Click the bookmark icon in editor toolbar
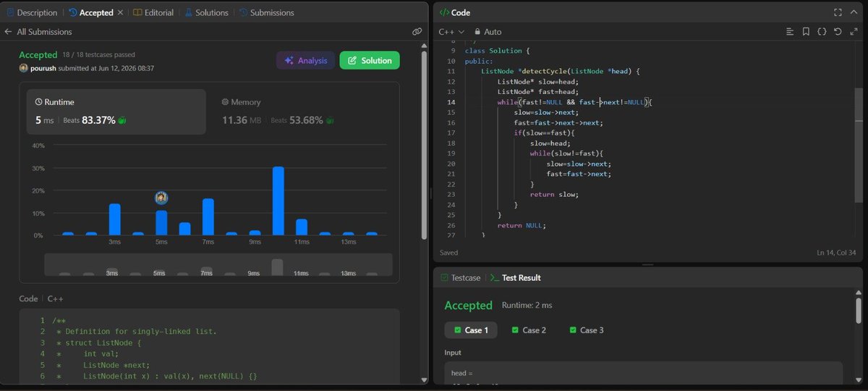868x391 pixels. [x=806, y=32]
